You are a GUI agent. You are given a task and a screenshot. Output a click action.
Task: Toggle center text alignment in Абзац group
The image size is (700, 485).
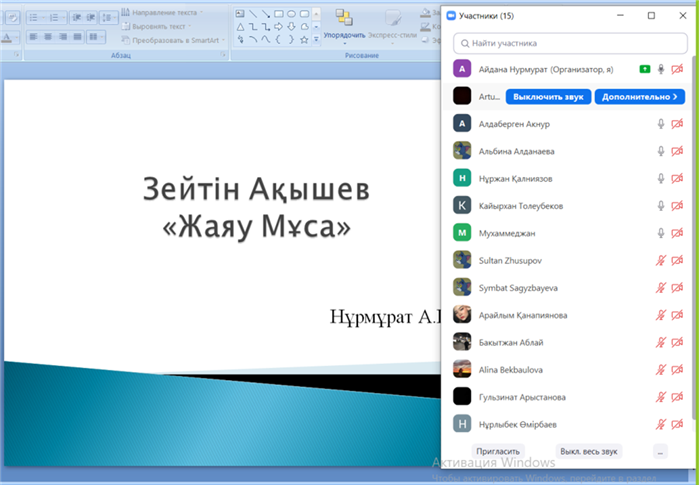pyautogui.click(x=48, y=37)
